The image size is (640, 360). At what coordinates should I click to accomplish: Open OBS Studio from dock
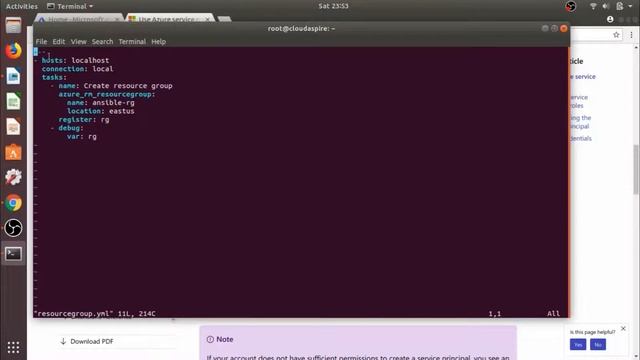tap(13, 228)
